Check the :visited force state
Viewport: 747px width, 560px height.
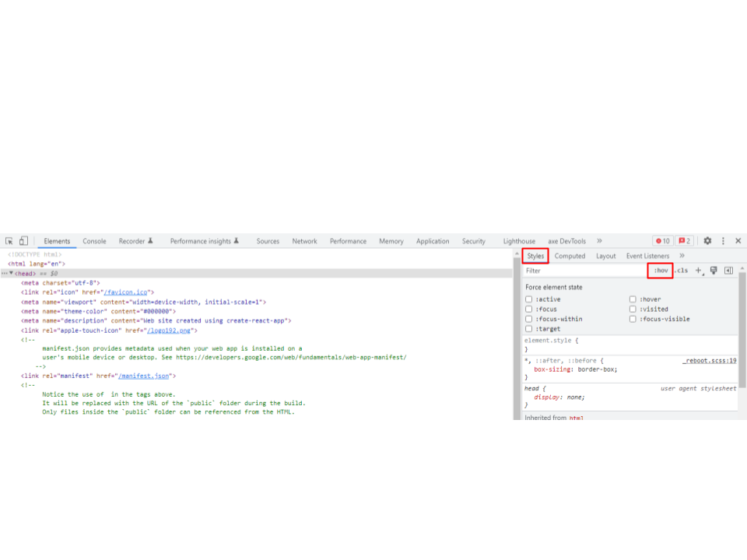[x=633, y=309]
